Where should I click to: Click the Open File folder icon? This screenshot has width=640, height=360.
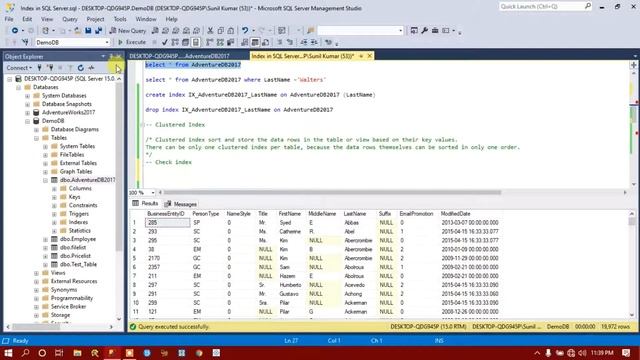pyautogui.click(x=77, y=31)
